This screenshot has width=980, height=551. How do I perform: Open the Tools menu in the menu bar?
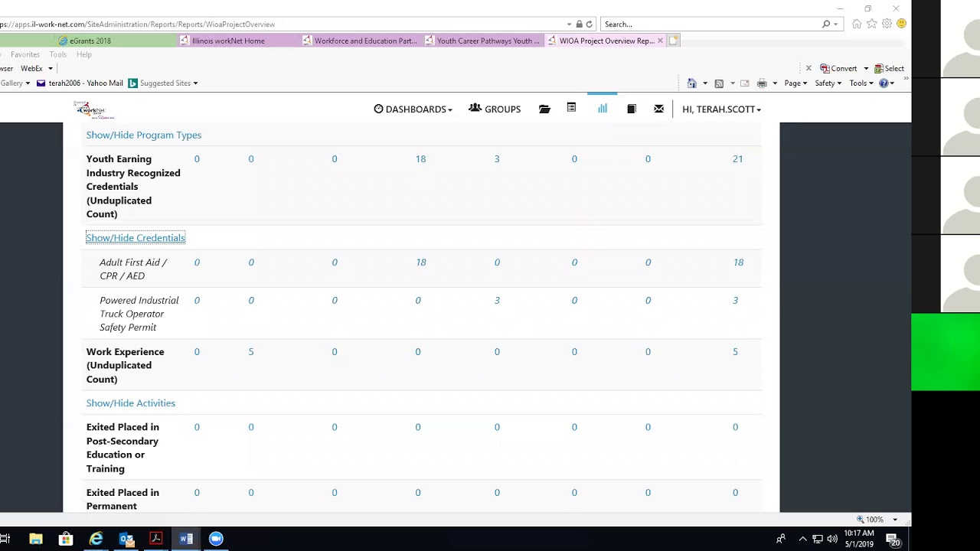point(58,55)
